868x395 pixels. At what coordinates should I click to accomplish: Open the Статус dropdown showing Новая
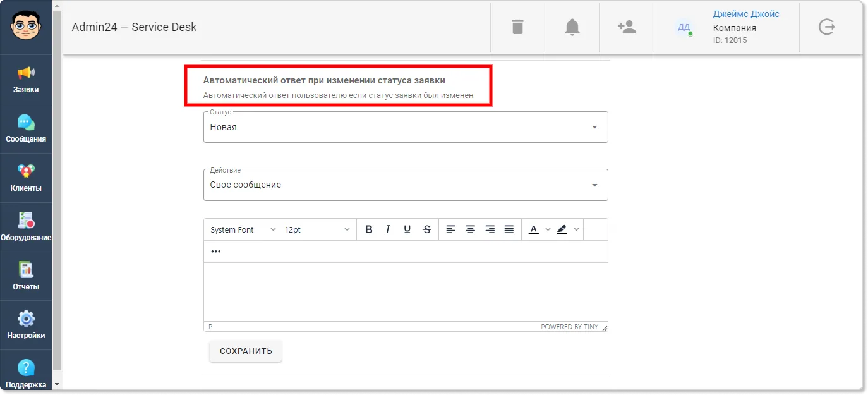406,127
